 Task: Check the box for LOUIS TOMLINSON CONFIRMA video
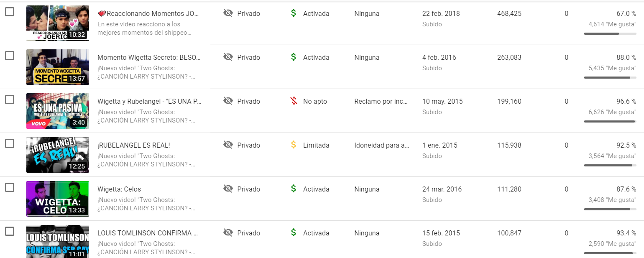[x=10, y=231]
